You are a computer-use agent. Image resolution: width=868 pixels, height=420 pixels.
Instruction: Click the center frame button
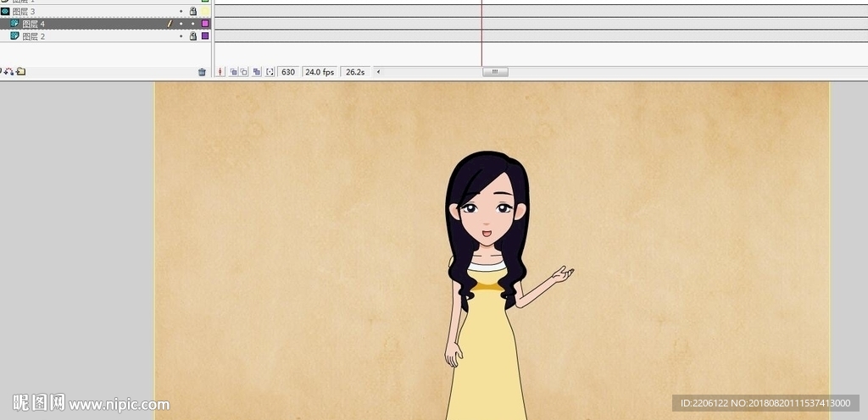tap(220, 72)
